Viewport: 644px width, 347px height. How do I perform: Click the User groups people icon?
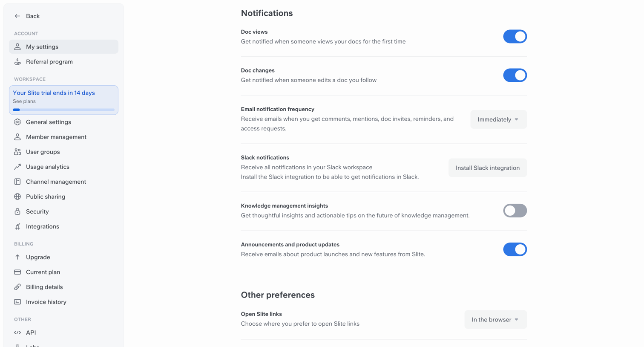(17, 152)
